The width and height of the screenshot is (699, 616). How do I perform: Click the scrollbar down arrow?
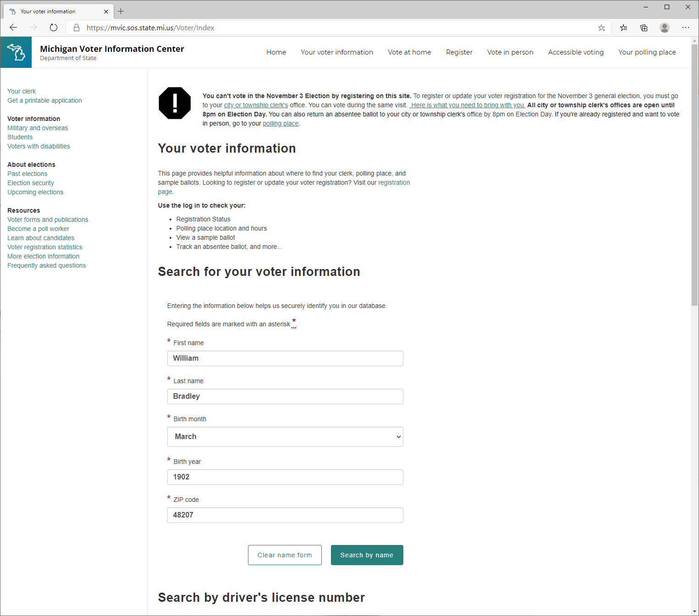(x=694, y=611)
